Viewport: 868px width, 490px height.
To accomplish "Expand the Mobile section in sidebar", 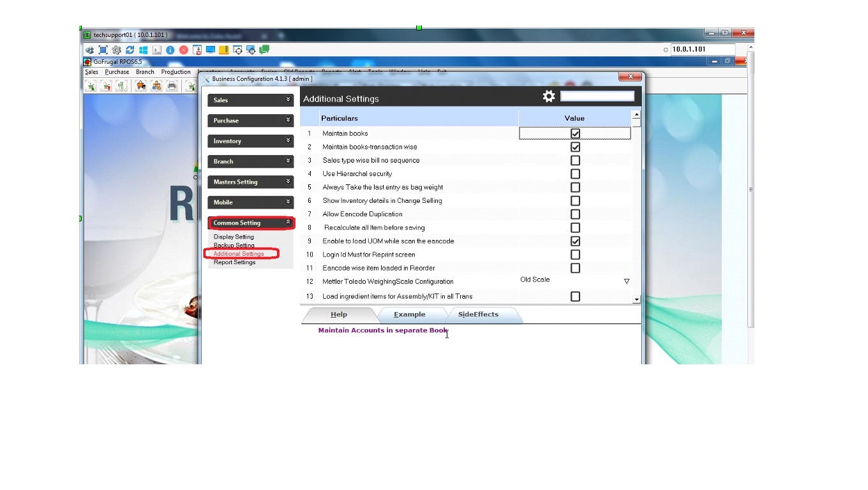I will pos(251,202).
